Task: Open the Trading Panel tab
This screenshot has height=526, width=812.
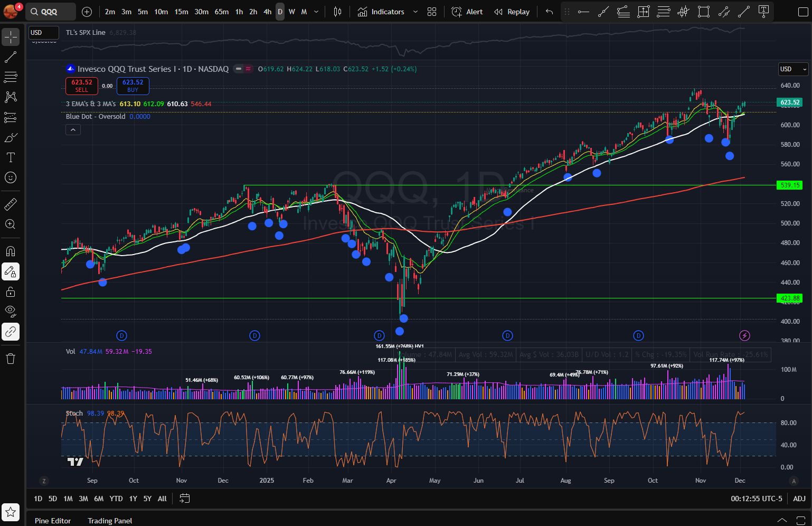Action: [110, 521]
